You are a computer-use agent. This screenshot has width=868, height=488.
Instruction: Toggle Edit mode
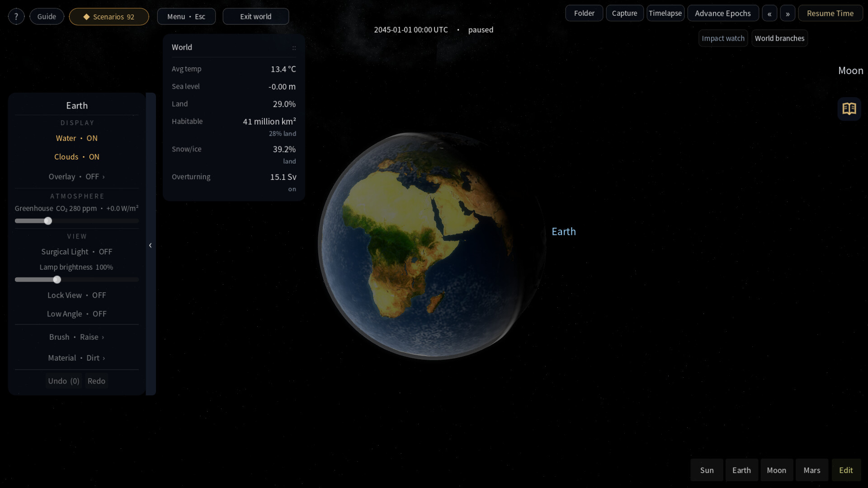[x=846, y=470]
